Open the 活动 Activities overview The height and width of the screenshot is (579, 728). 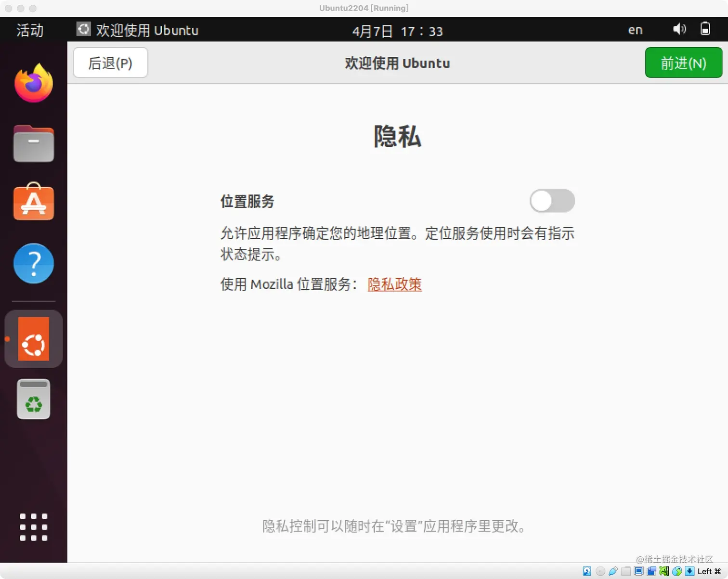(30, 30)
